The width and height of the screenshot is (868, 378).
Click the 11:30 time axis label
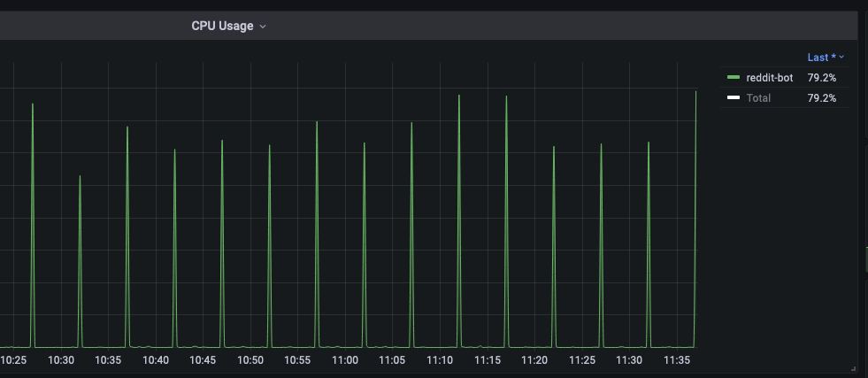pyautogui.click(x=629, y=360)
